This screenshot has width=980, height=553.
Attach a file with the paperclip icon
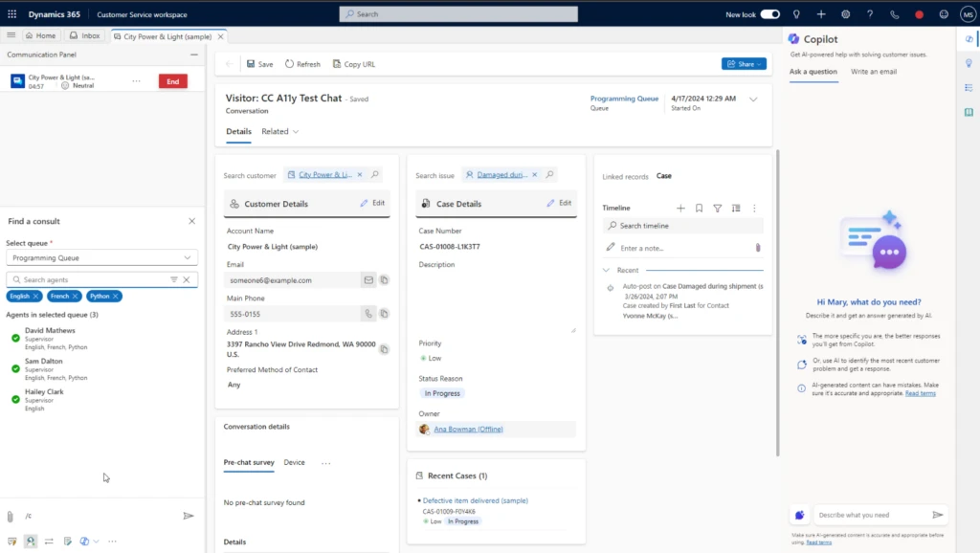tap(11, 516)
